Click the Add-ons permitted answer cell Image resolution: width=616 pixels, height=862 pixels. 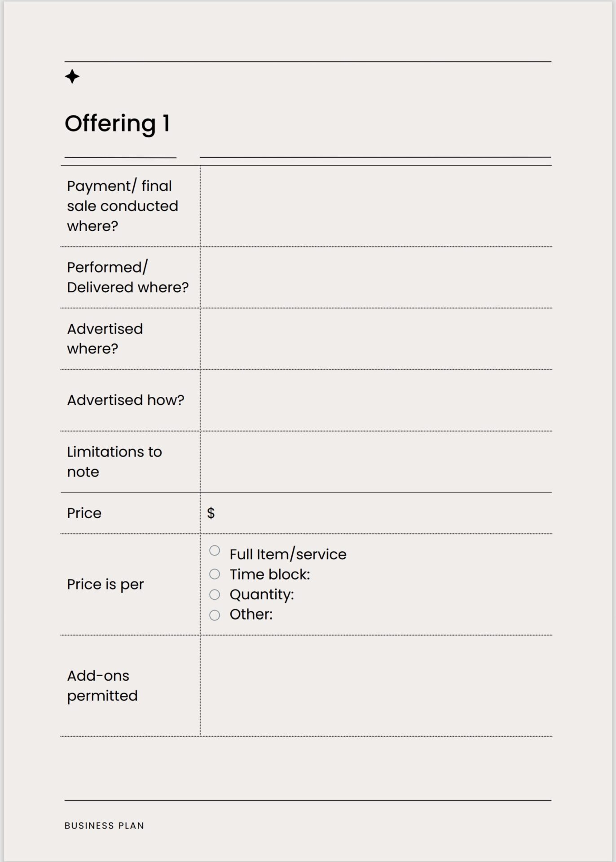point(376,686)
